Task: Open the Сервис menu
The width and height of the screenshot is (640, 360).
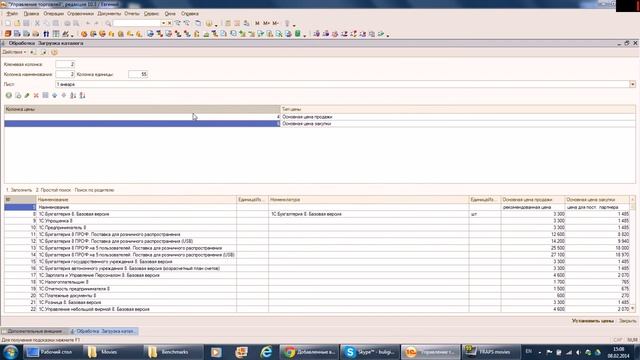Action: click(x=151, y=13)
